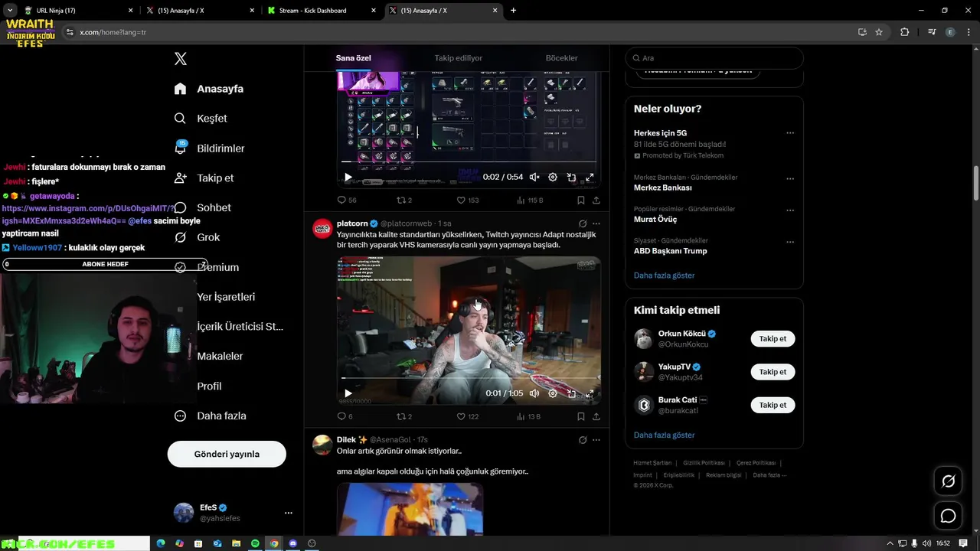Open options for Herkes için 5G trend
Viewport: 980px width, 551px height.
pyautogui.click(x=790, y=133)
